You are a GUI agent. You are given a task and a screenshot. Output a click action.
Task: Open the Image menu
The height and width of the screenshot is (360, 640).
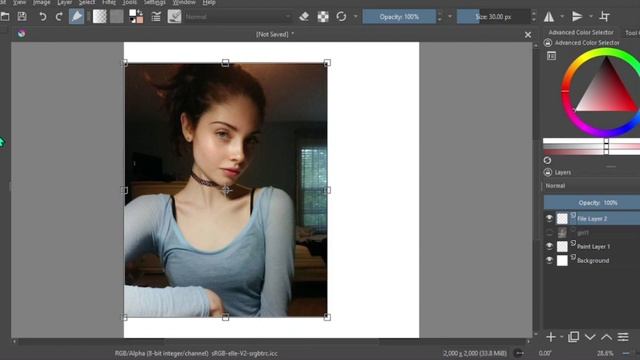41,2
